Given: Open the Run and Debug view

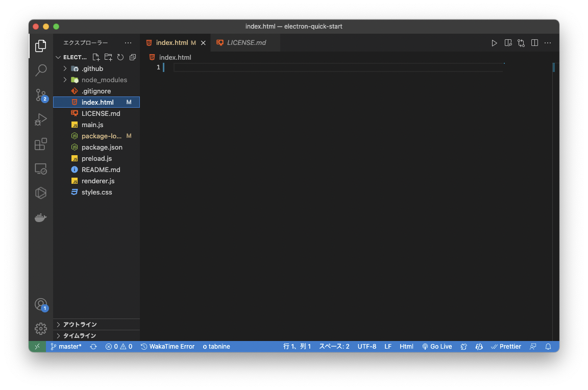Looking at the screenshot, I should pyautogui.click(x=40, y=119).
